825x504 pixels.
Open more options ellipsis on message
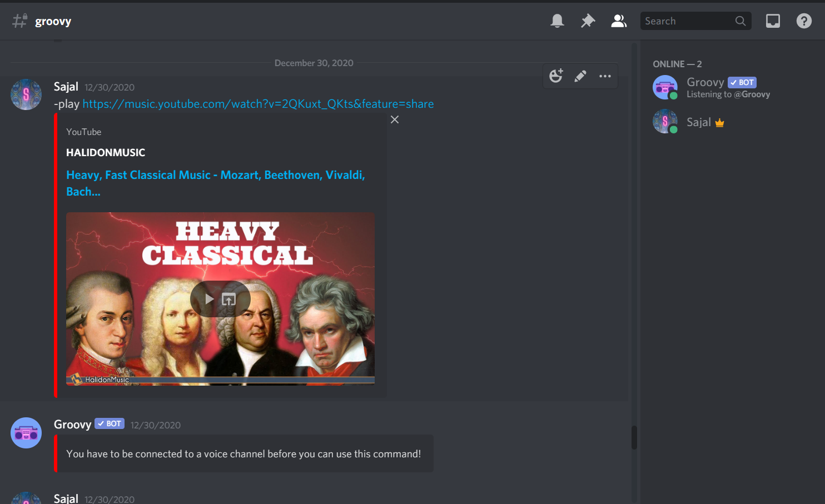pyautogui.click(x=605, y=76)
